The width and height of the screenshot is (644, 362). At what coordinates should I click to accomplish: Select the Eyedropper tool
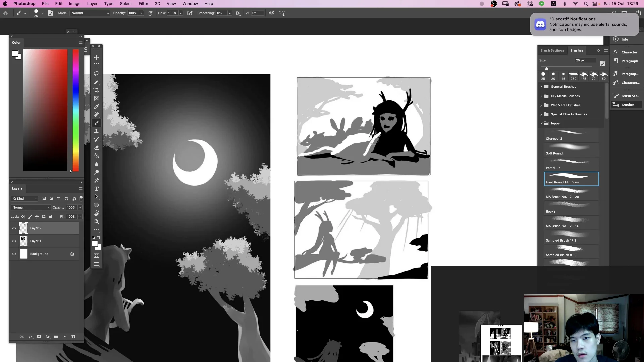tap(96, 107)
